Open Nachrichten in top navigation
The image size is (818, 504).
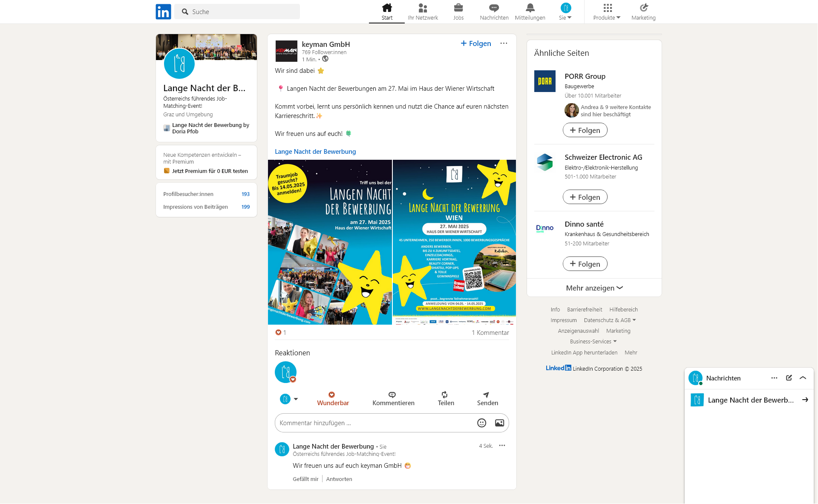(x=494, y=12)
